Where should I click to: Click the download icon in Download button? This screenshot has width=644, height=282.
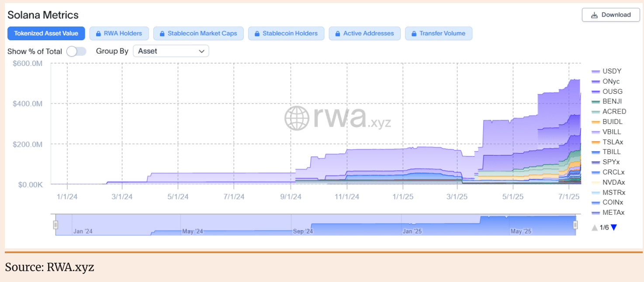(x=594, y=15)
